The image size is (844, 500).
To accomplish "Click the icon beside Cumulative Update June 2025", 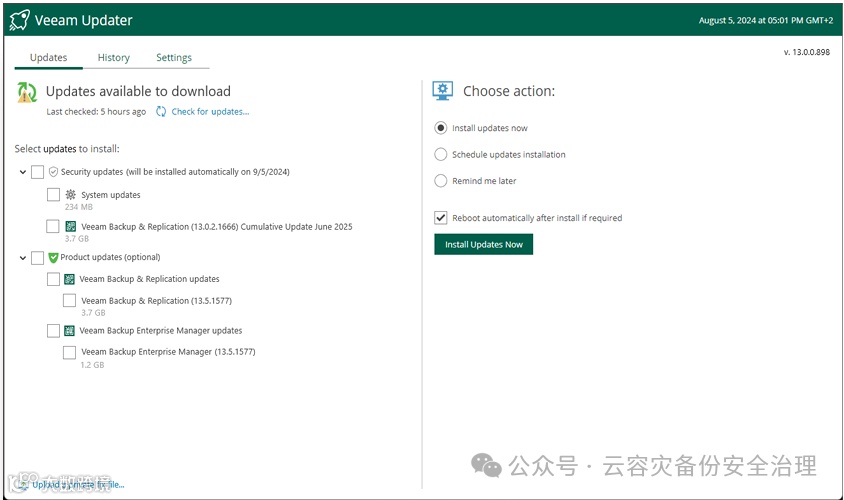I will tap(71, 227).
